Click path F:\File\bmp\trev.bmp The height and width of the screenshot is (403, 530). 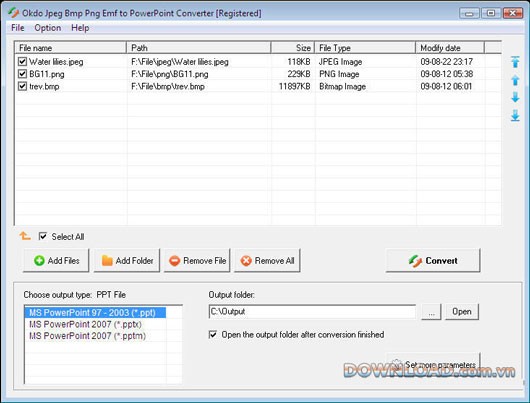pos(168,86)
